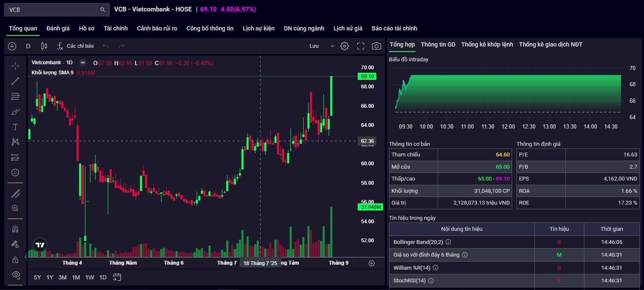Expand the dropdown arrow next to Lưu
Screen dimensions: 644x290
(332, 46)
